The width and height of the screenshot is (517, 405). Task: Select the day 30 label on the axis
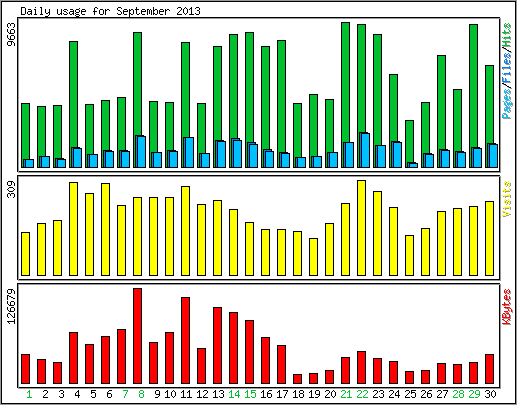click(490, 394)
